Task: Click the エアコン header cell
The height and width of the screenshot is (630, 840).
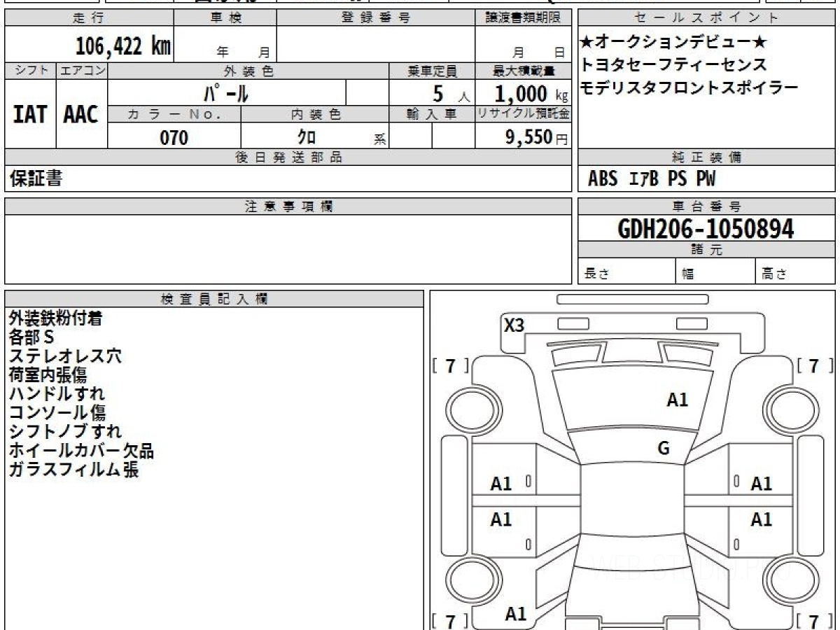Action: pyautogui.click(x=82, y=71)
